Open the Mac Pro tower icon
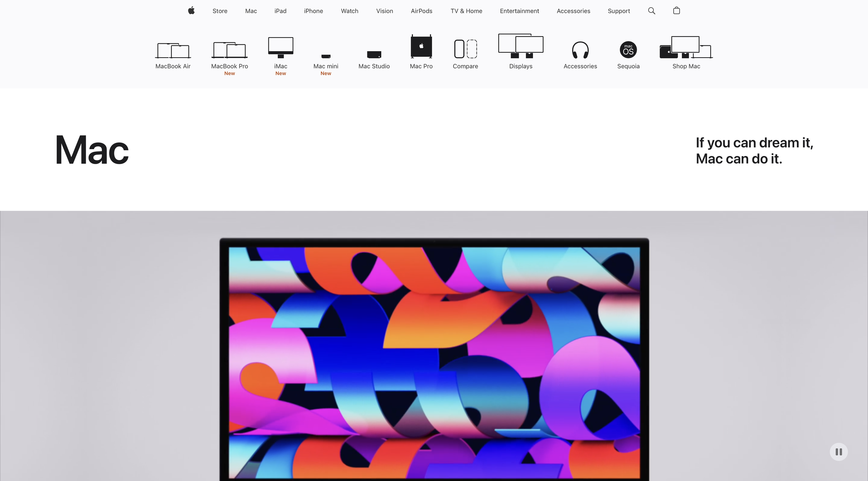868x481 pixels. point(421,47)
